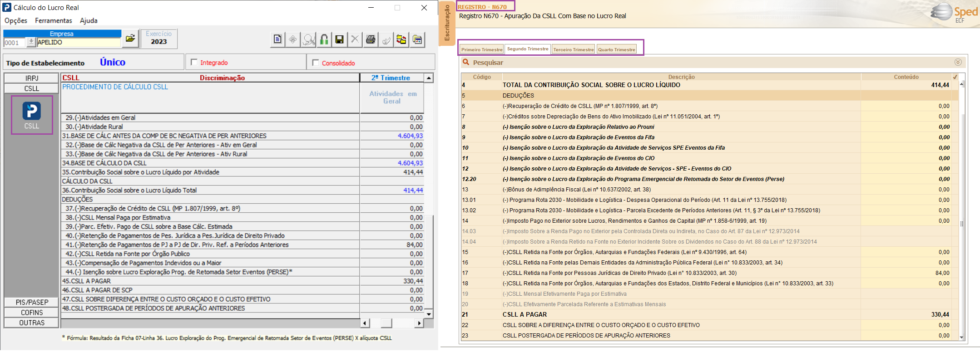Open the company folder icon beside APELIDO
Image resolution: width=980 pixels, height=352 pixels.
coord(130,39)
